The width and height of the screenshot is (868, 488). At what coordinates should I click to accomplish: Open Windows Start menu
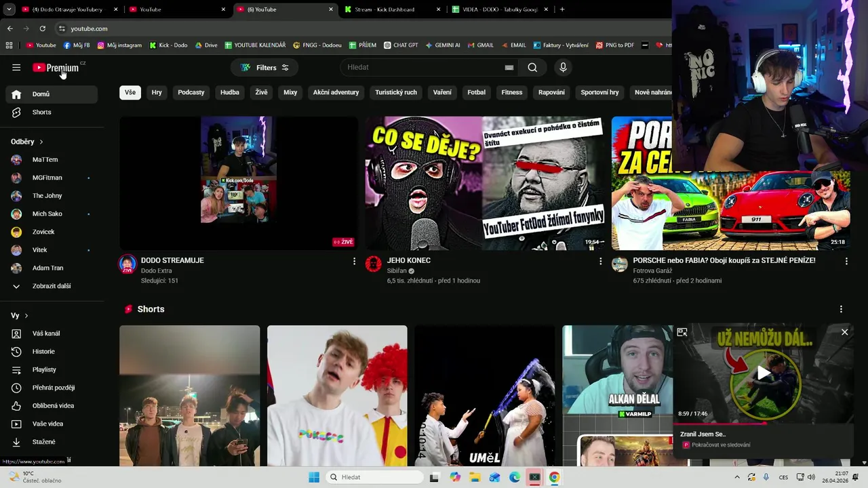click(314, 477)
